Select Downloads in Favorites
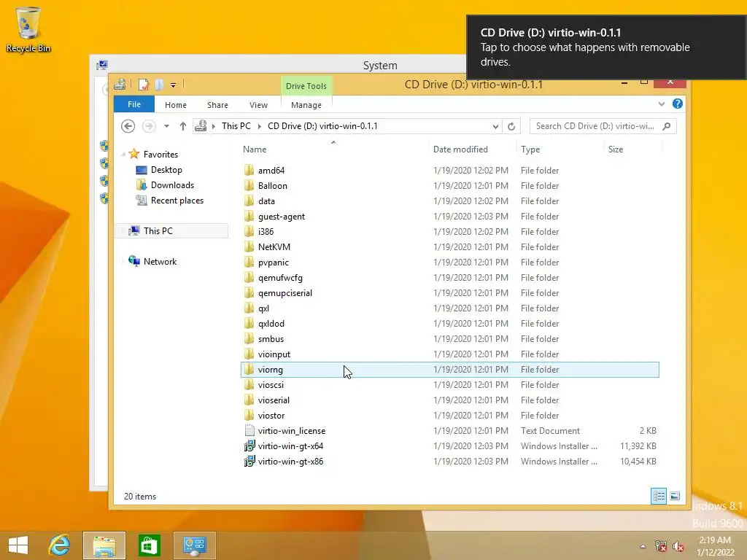This screenshot has height=560, width=747. [x=172, y=184]
